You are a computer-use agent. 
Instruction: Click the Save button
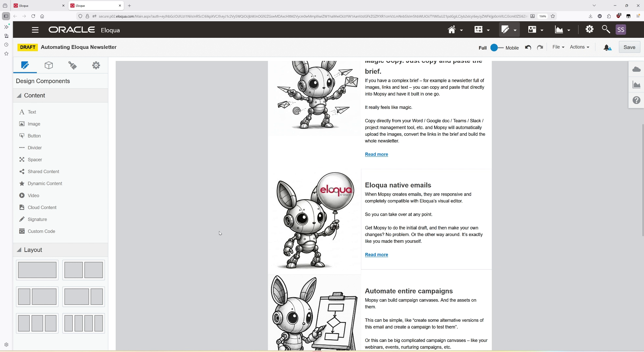point(629,47)
